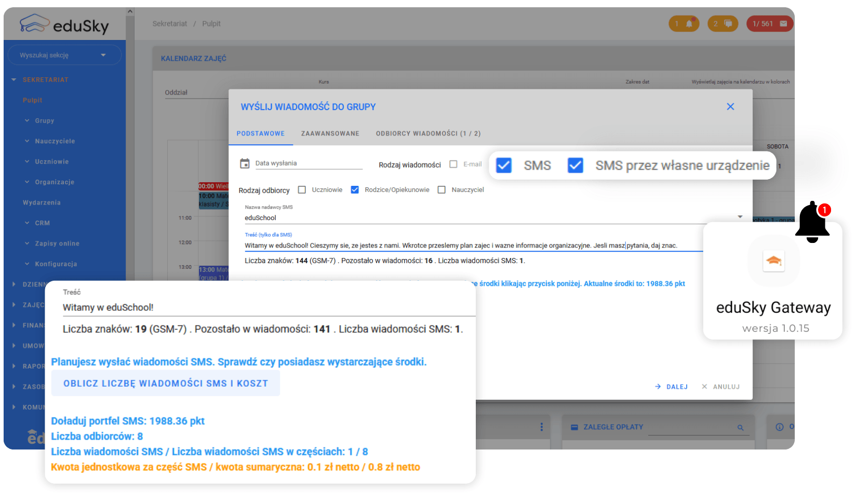
Task: Close the Wyślij wiadomość do grupy dialog
Action: 730,106
